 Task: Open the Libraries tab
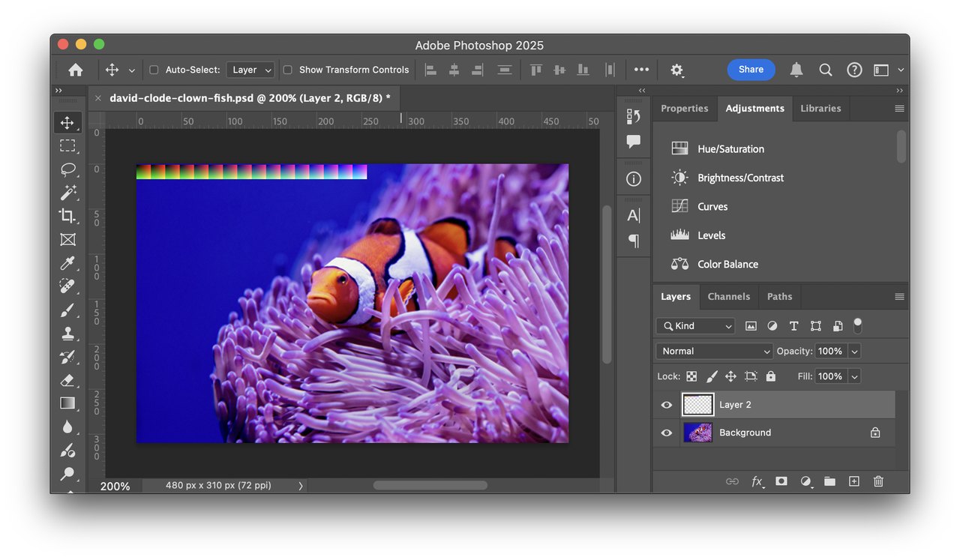tap(820, 108)
